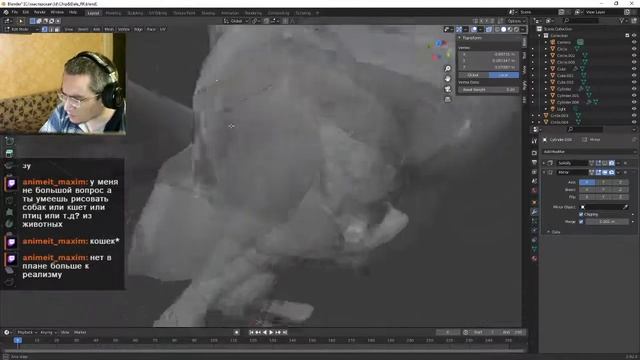Open the Vertex menu in viewport header
Screen dimensions: 640x360
tap(124, 29)
